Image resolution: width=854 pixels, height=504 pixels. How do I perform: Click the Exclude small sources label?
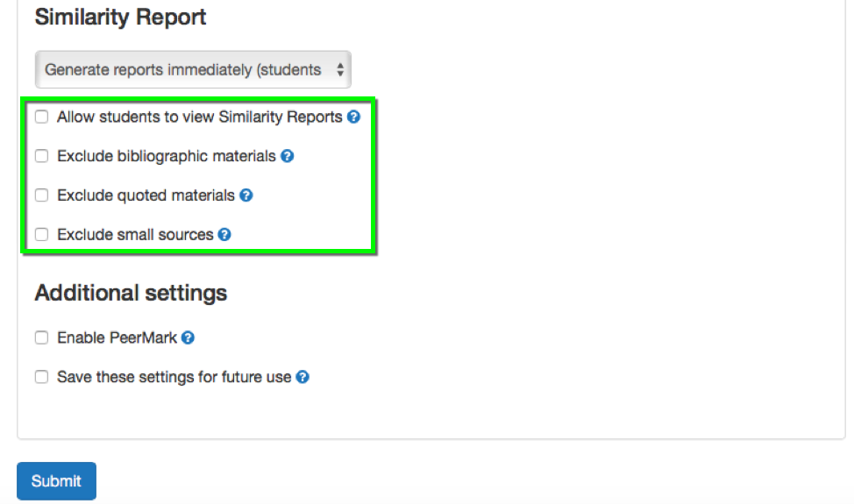point(135,235)
